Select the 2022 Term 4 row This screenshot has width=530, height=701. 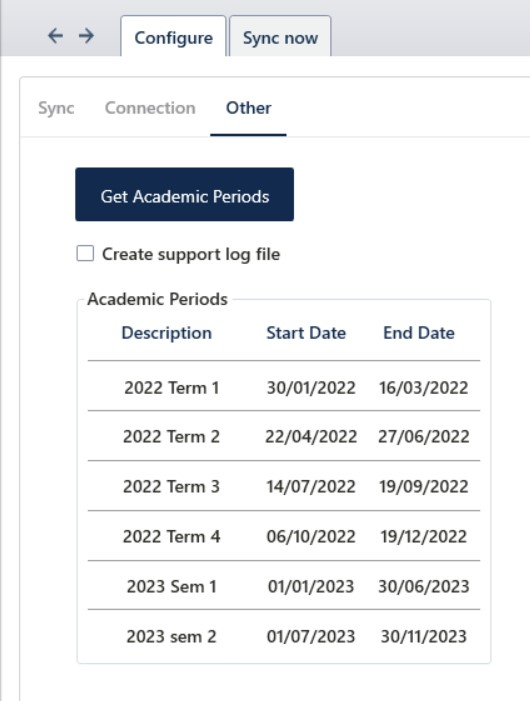tap(284, 536)
